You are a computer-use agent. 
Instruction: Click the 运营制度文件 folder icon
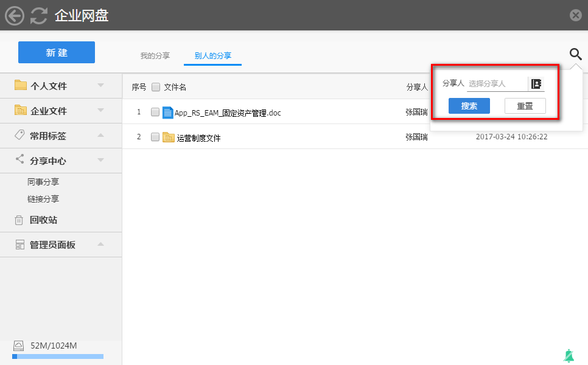pos(169,137)
